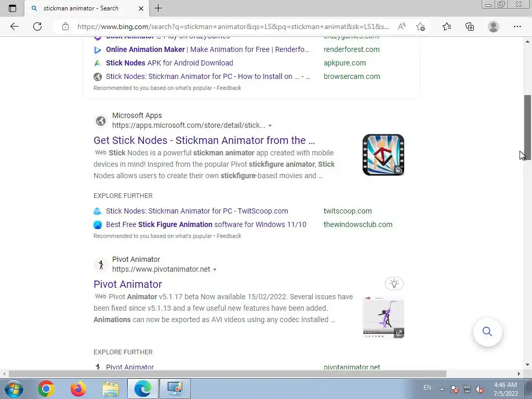Click the Renderforest favicon icon
Viewport: 532px width, 399px height.
pyautogui.click(x=98, y=50)
